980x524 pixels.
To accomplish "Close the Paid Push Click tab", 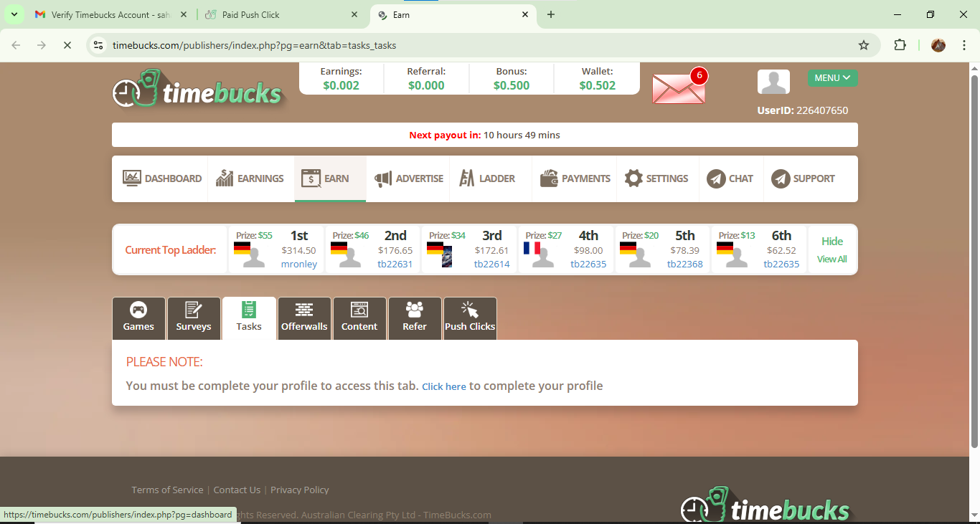I will pos(354,14).
